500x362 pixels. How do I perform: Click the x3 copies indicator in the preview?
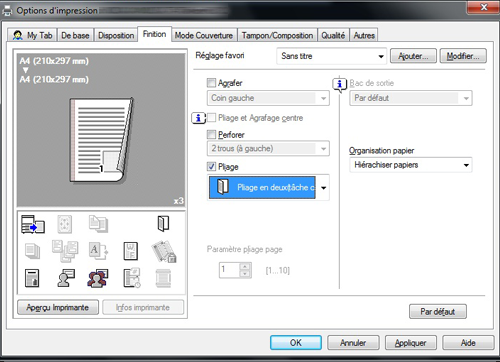click(x=178, y=201)
